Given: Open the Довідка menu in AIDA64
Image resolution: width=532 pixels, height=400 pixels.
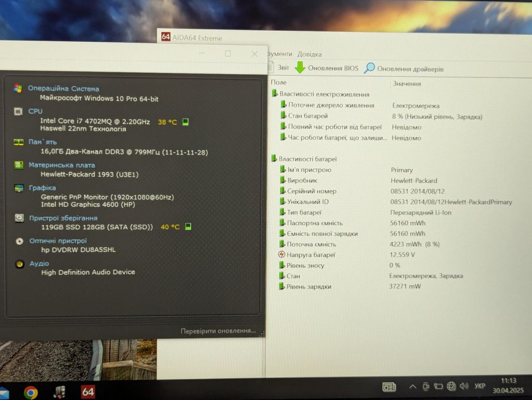Looking at the screenshot, I should coord(309,54).
